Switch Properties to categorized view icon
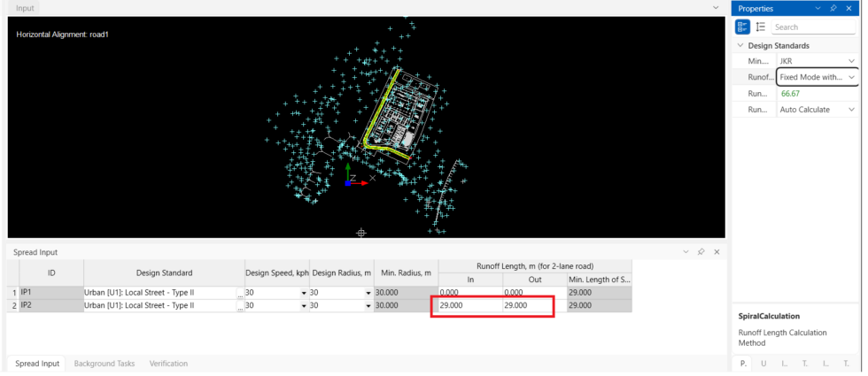Viewport: 868px width, 376px height. coord(742,27)
